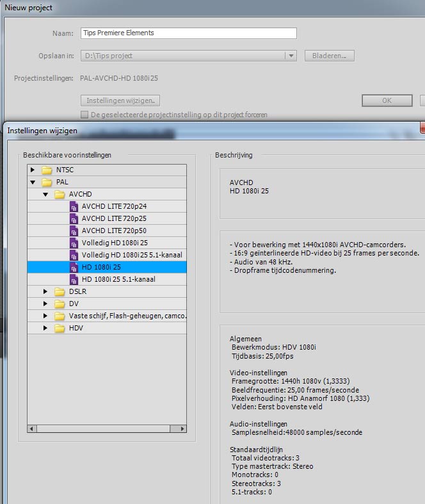
Task: Click the PAL folder icon
Action: tap(47, 182)
